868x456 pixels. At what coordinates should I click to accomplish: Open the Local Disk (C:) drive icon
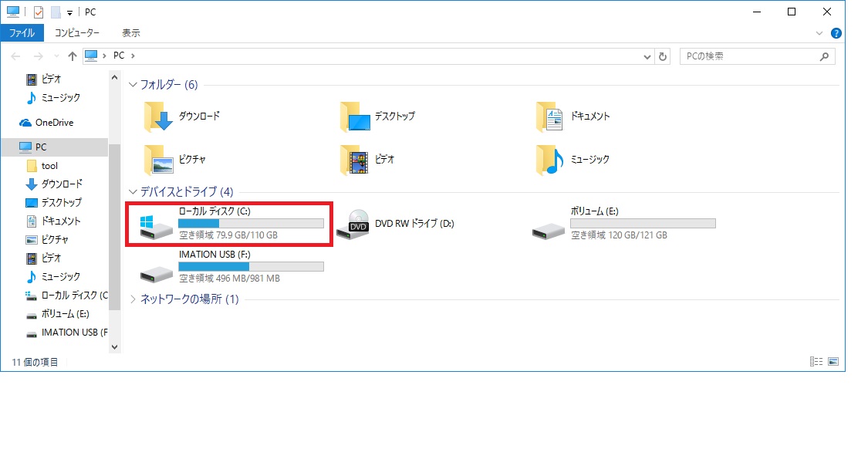click(x=157, y=225)
